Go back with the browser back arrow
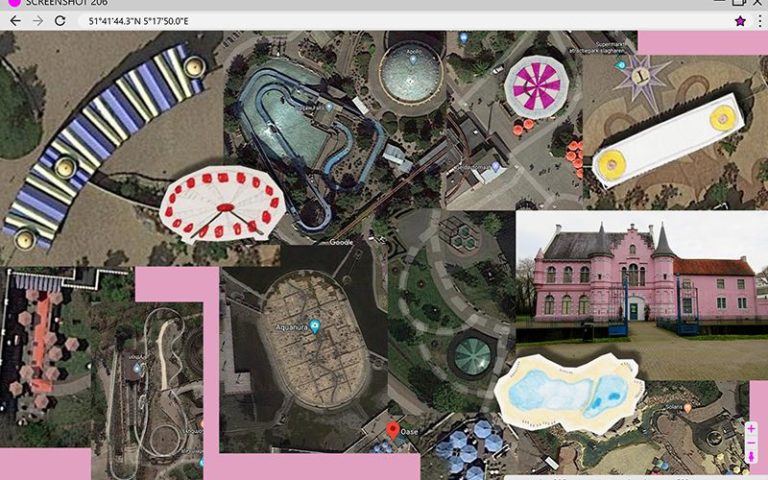Viewport: 768px width, 480px height. [15, 21]
